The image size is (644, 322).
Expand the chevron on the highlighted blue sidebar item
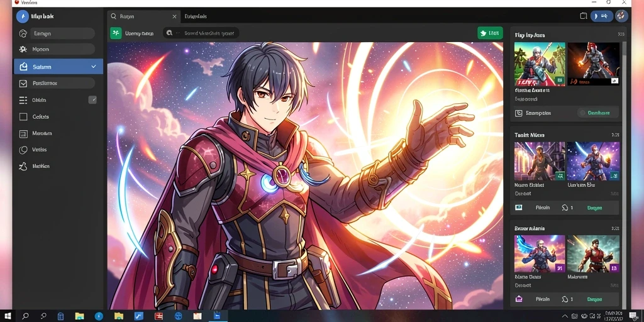(94, 67)
